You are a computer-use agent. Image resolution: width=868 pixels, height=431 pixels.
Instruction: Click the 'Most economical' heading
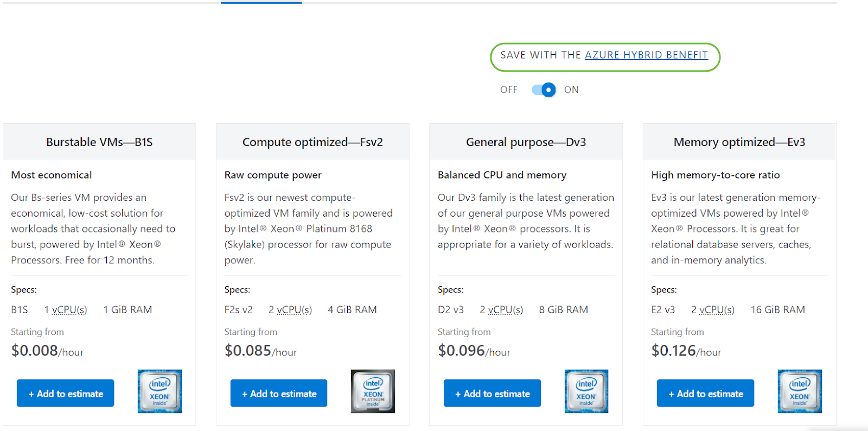(x=52, y=175)
